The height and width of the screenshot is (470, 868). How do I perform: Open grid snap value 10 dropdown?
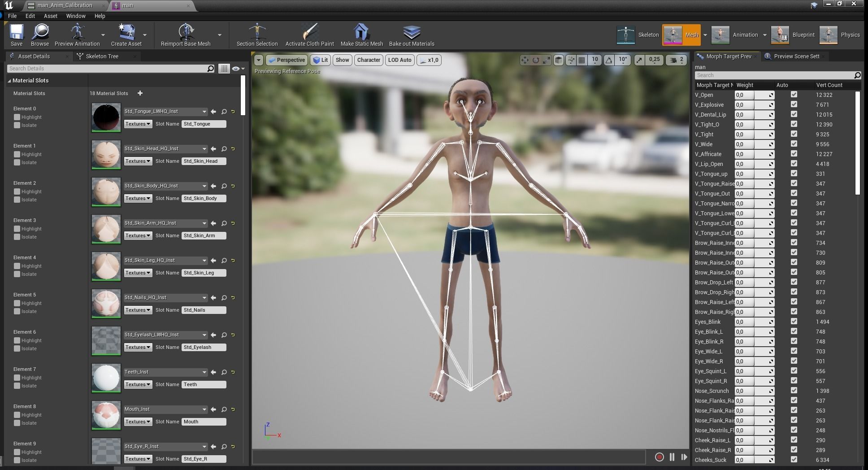(x=595, y=60)
